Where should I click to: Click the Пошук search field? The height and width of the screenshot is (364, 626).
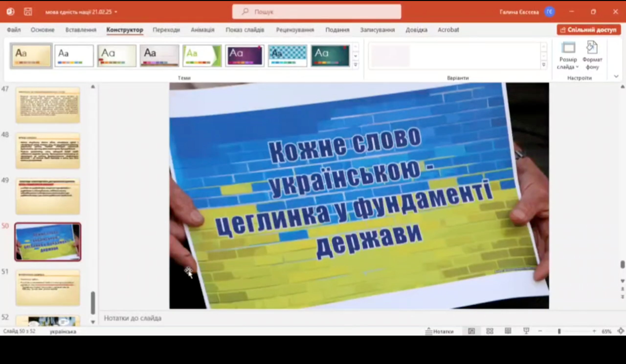click(316, 12)
